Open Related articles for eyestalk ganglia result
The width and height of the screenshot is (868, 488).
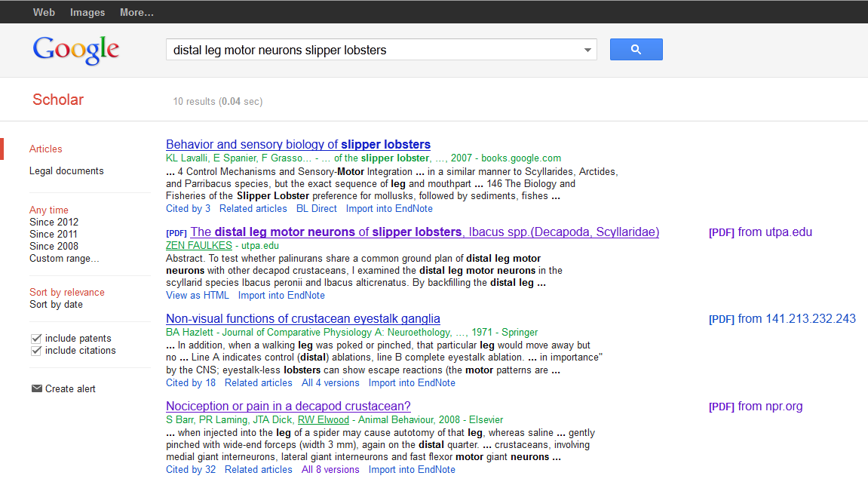point(259,382)
